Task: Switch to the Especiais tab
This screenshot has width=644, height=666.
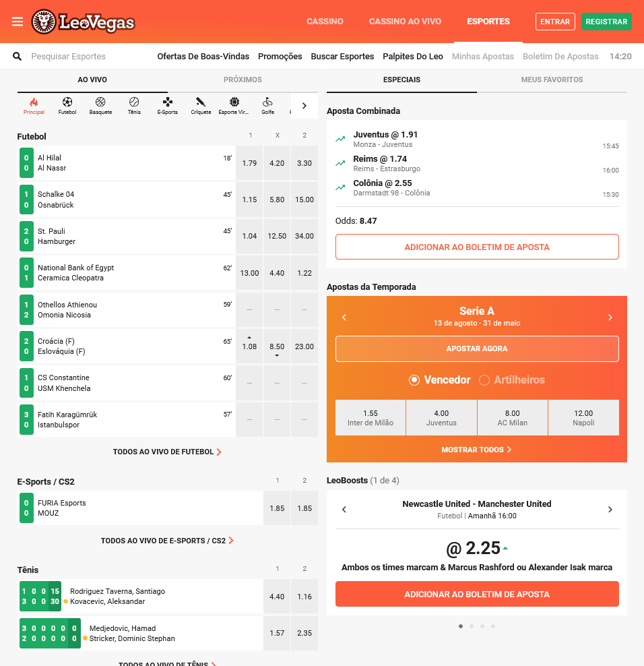Action: 401,80
